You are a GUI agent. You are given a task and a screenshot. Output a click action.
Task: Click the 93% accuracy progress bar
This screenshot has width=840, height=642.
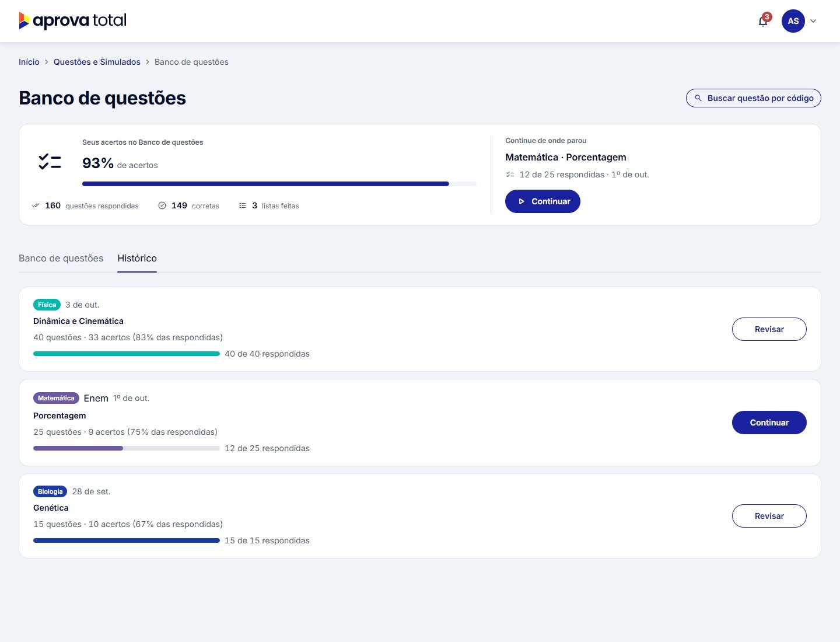point(279,184)
